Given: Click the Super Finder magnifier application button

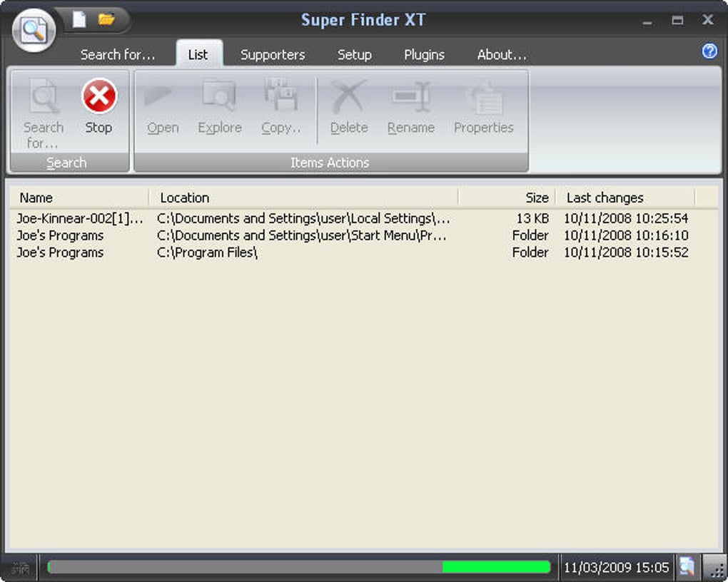Looking at the screenshot, I should pos(34,31).
